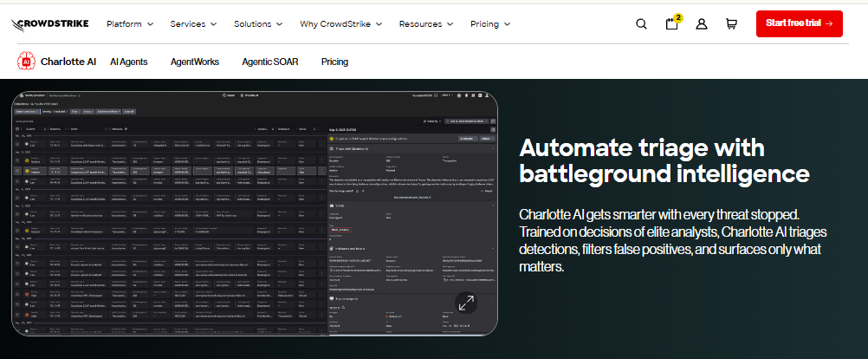Viewport: 868px width, 359px height.
Task: Expand the Why CrowdStrike menu
Action: click(x=341, y=23)
